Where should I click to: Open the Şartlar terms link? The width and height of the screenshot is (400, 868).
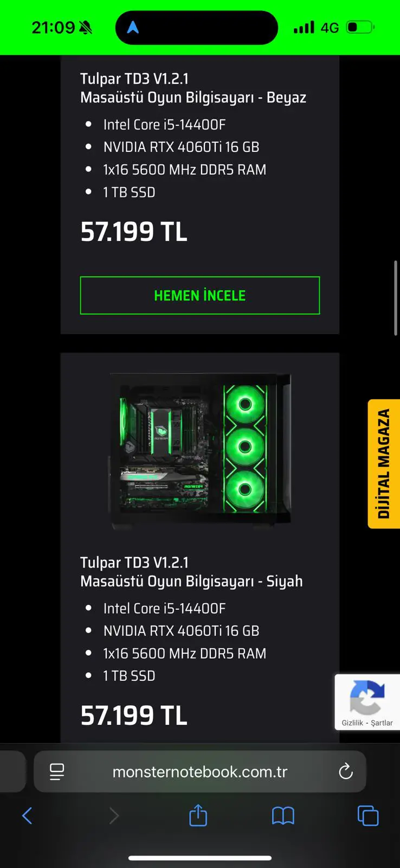[x=382, y=723]
